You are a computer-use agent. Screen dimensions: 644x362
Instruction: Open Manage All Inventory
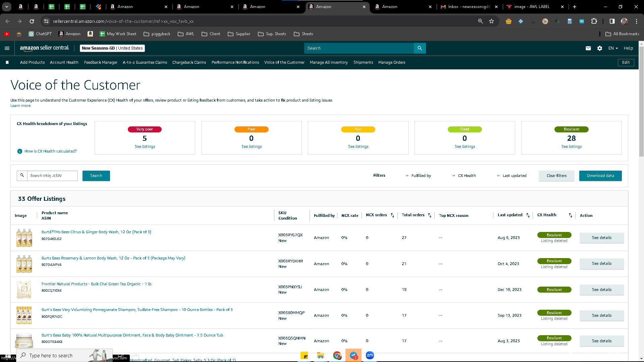329,62
